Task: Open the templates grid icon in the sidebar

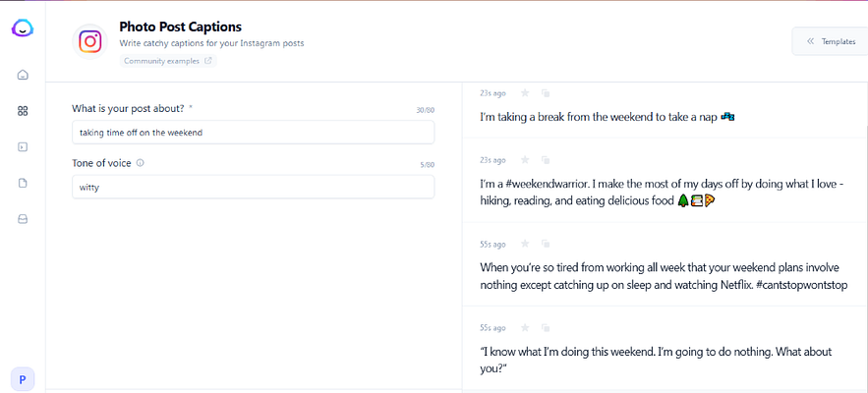Action: (x=23, y=111)
